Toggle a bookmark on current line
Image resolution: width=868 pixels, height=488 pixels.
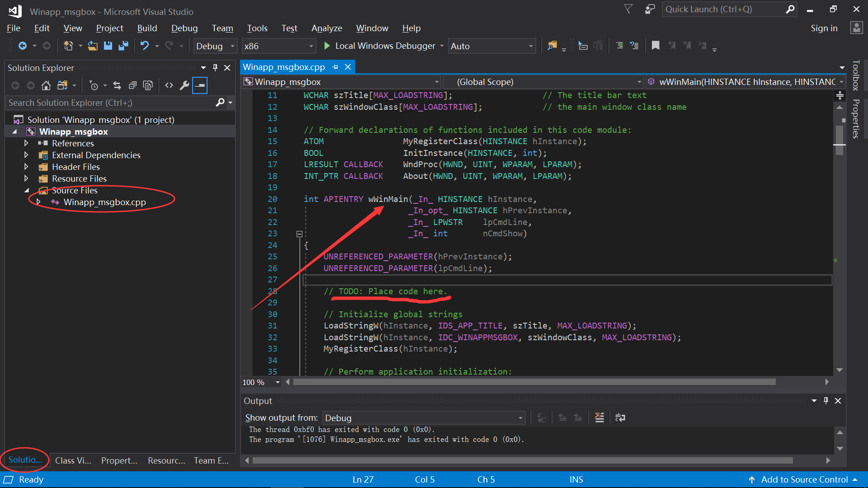pyautogui.click(x=656, y=46)
